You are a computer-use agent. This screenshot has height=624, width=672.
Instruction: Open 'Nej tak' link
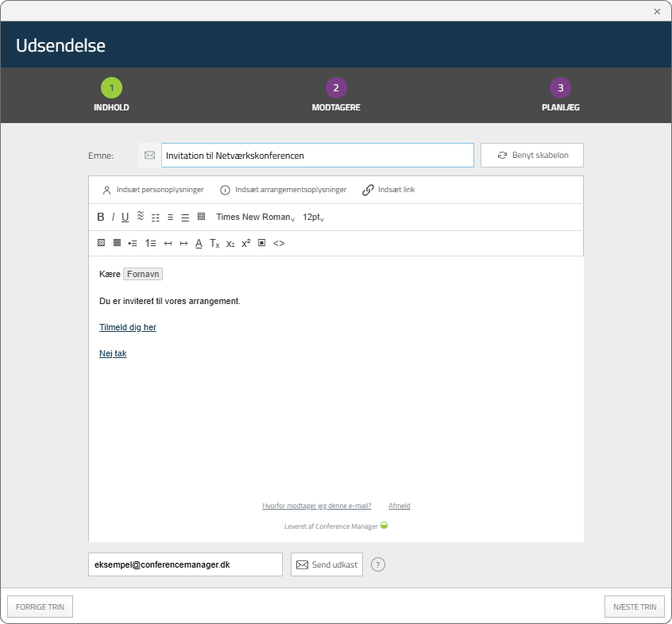(x=113, y=353)
